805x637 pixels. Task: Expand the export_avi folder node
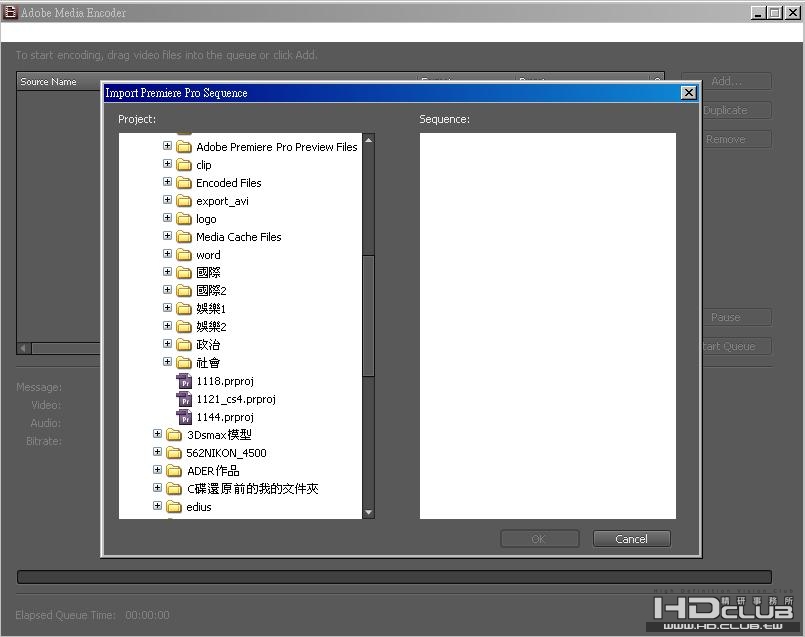click(167, 200)
